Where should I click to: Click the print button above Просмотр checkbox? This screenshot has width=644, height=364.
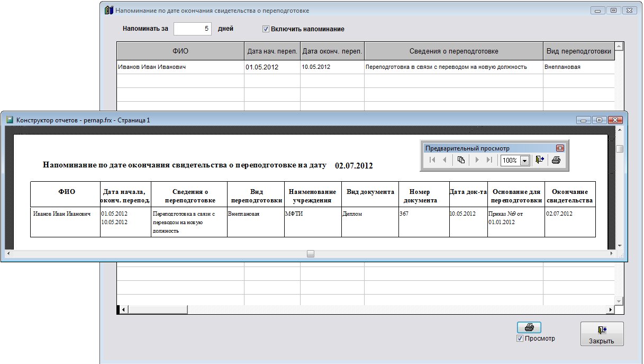pyautogui.click(x=529, y=327)
